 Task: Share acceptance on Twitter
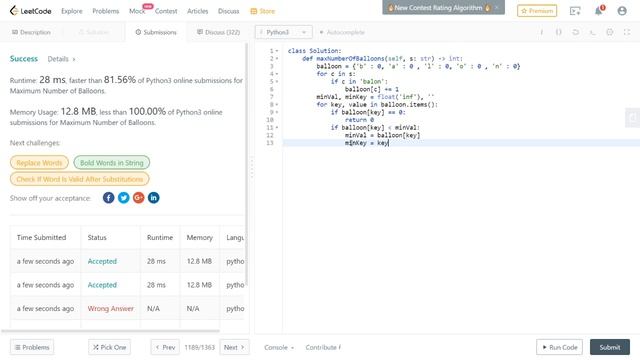coord(124,198)
